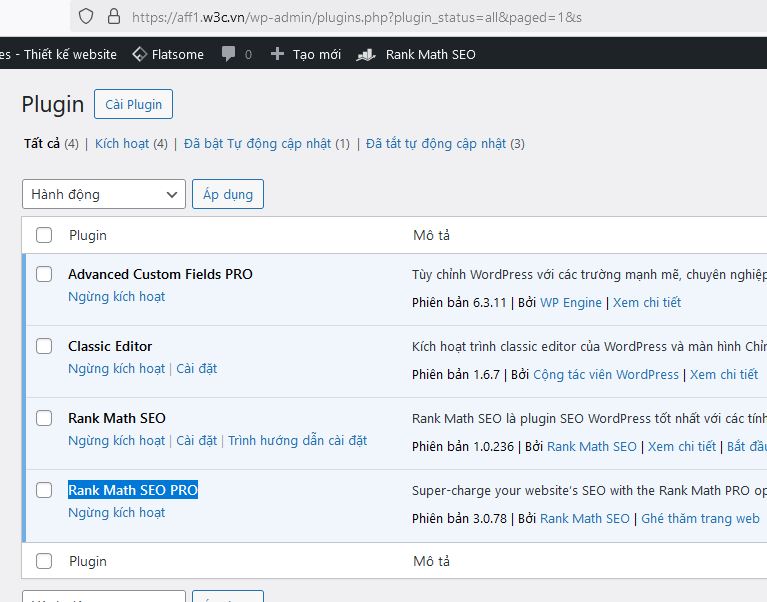767x602 pixels.
Task: Check the select-all box in table footer
Action: pos(44,561)
